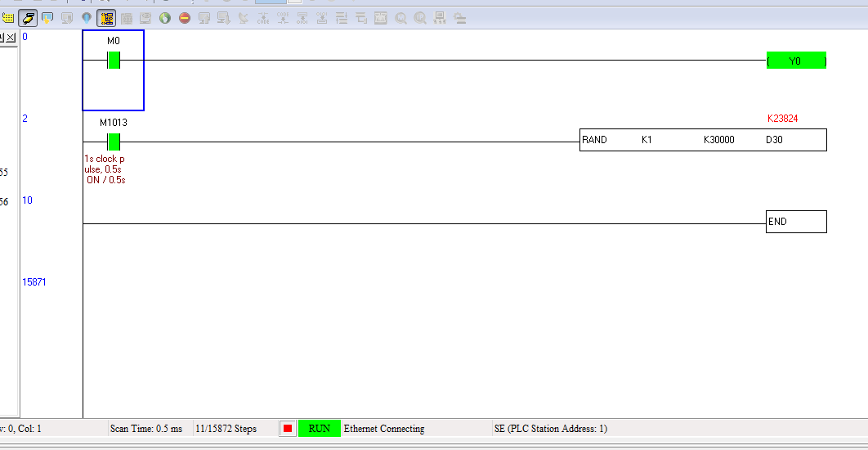
Task: Select the M1013 clock pulse contact
Action: [114, 142]
